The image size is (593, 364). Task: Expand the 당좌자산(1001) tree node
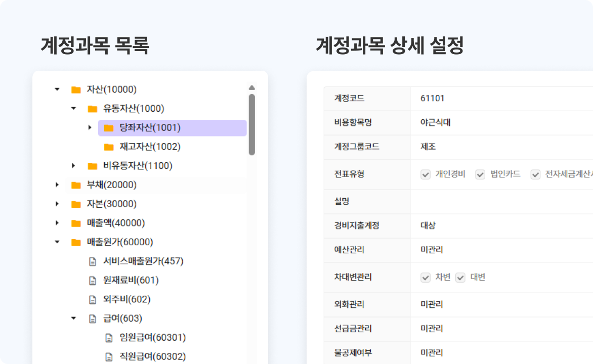[x=90, y=128]
